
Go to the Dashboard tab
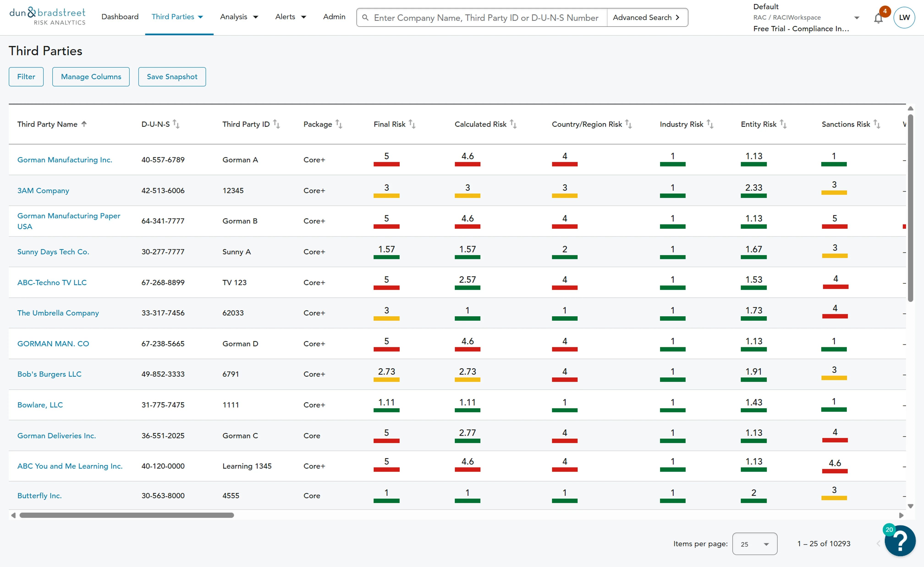point(120,17)
